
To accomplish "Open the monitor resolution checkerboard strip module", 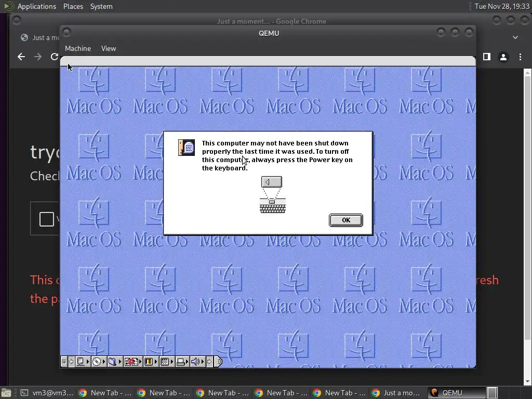I will [167, 362].
